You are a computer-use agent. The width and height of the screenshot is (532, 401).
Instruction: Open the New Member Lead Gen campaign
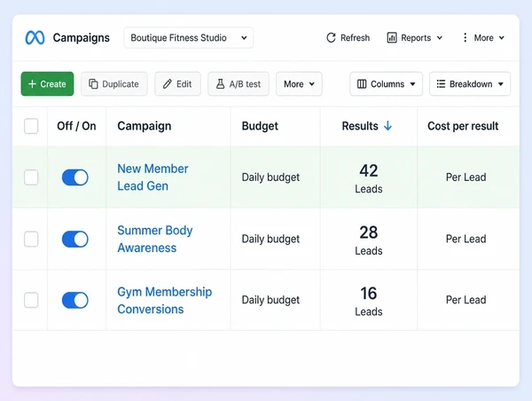(153, 177)
